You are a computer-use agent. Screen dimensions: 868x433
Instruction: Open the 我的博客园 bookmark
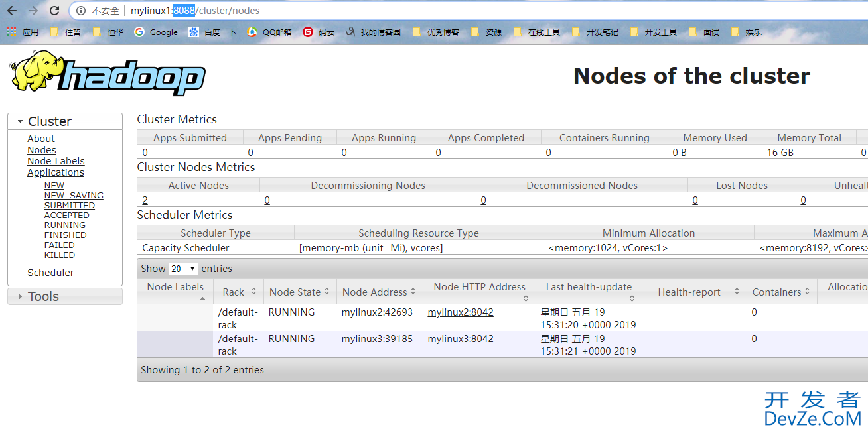(374, 32)
